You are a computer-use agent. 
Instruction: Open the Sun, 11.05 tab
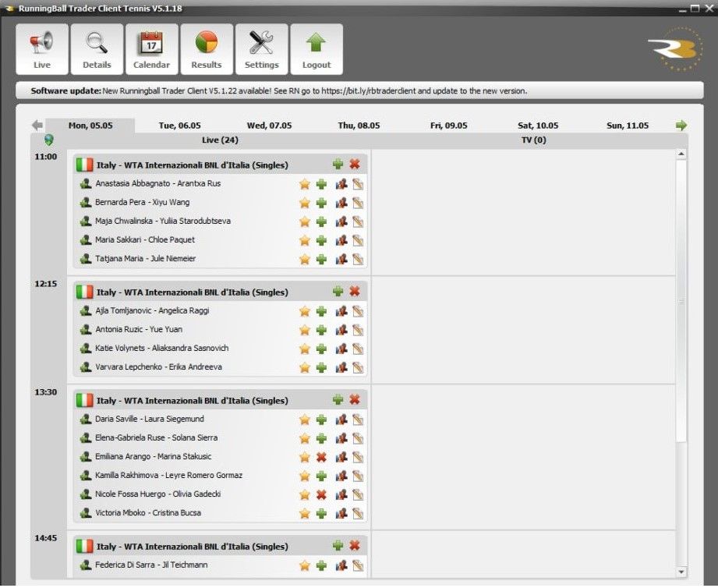628,126
